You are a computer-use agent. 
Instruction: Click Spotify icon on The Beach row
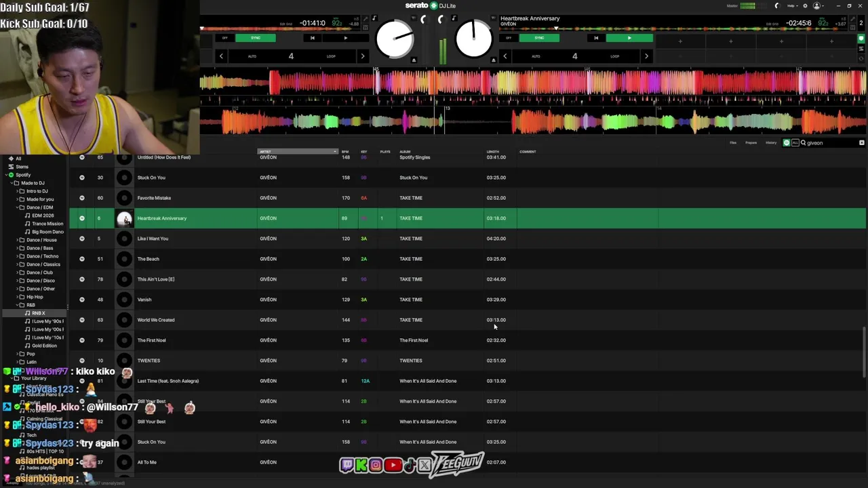(x=82, y=259)
